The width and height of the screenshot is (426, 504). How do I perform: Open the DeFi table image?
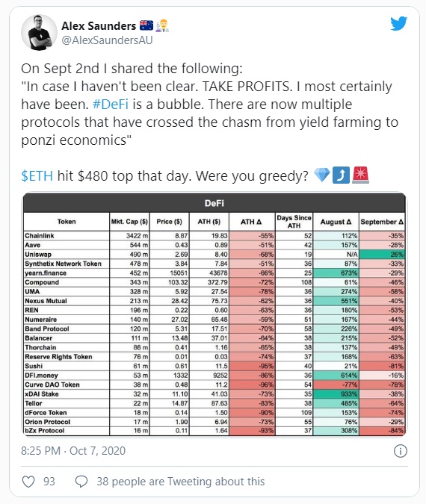214,314
